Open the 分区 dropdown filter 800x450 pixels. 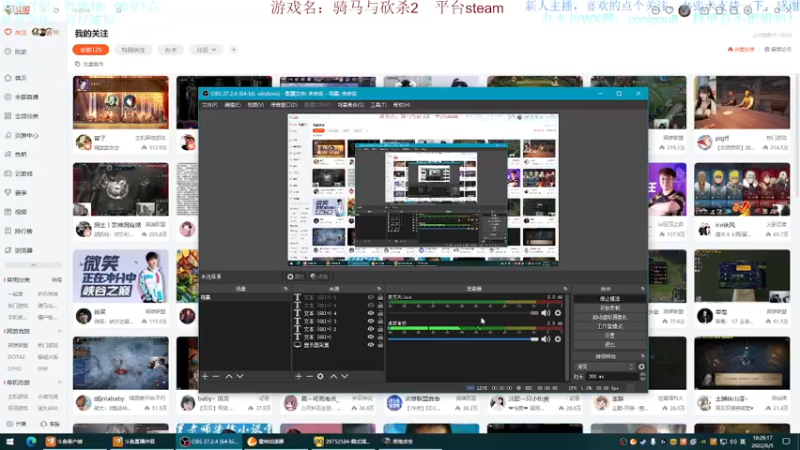coord(206,49)
